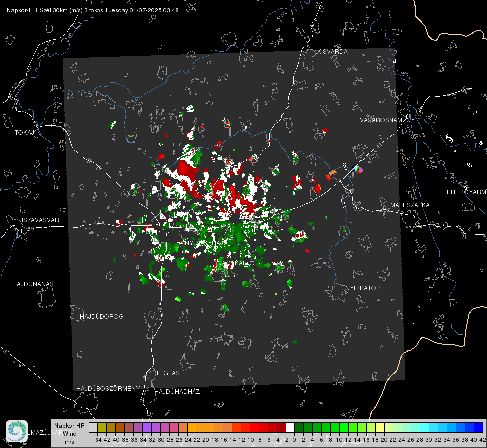Click the '0' value on the legend scale
487x448 pixels.
294,440
